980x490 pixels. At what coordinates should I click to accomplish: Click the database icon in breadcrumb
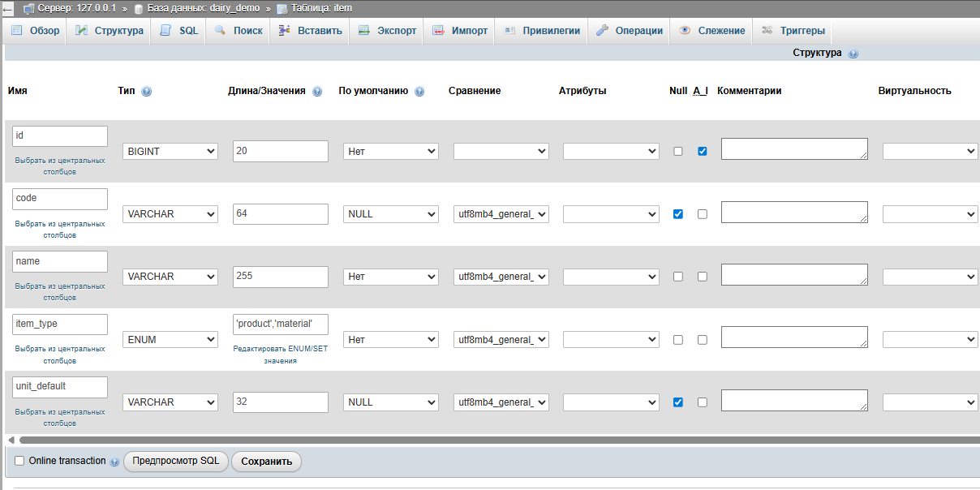pos(139,8)
